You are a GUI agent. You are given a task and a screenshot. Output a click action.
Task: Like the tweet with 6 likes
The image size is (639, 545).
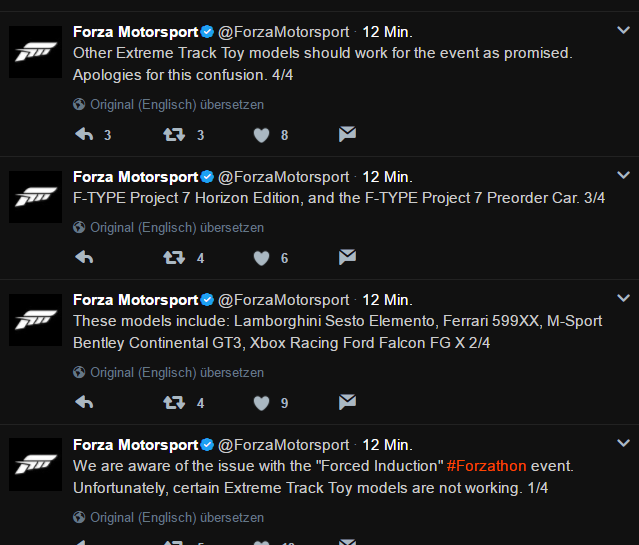pos(262,257)
